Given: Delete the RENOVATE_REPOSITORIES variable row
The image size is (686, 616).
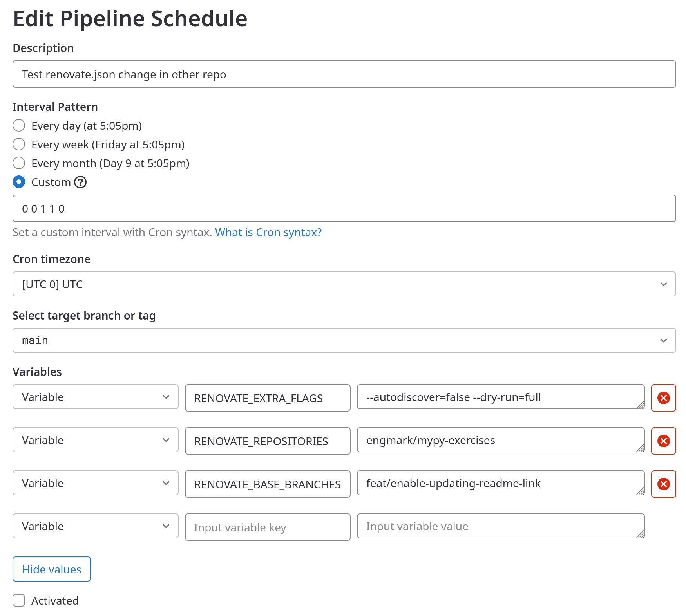Looking at the screenshot, I should 663,441.
